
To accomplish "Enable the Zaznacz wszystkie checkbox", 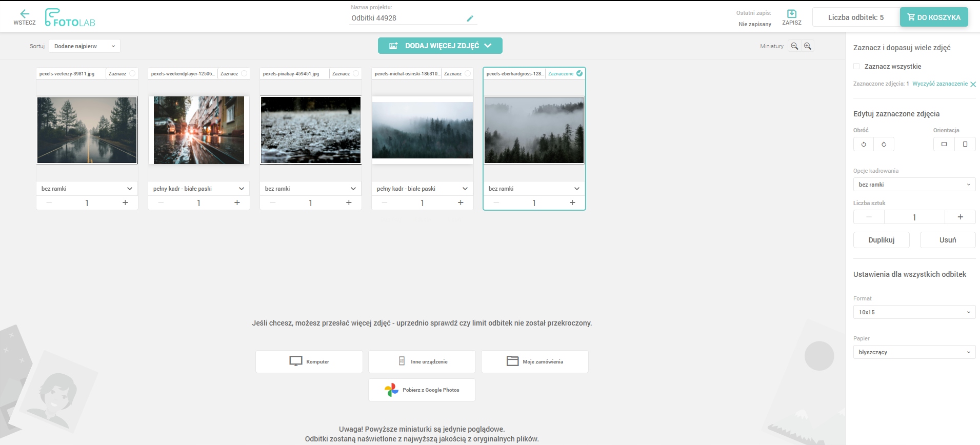I will (856, 66).
